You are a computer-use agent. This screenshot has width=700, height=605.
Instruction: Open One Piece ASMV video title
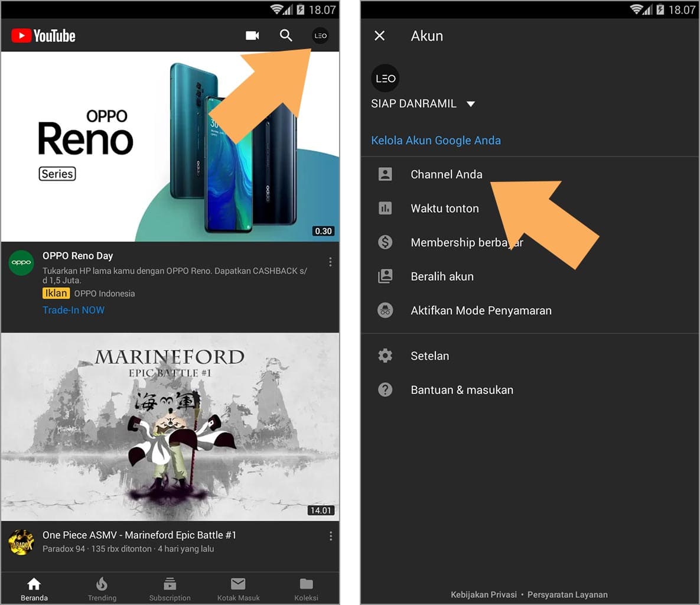[x=139, y=535]
